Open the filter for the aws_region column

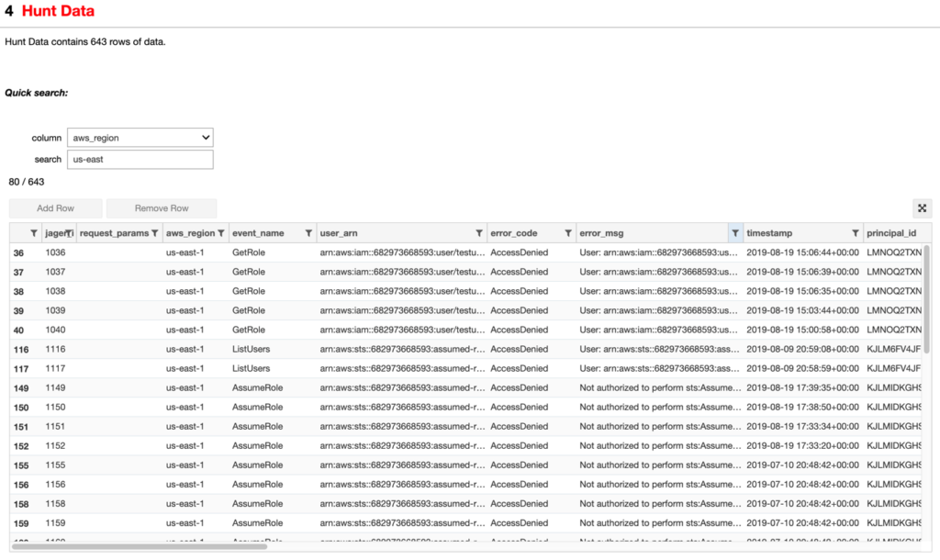click(x=220, y=232)
